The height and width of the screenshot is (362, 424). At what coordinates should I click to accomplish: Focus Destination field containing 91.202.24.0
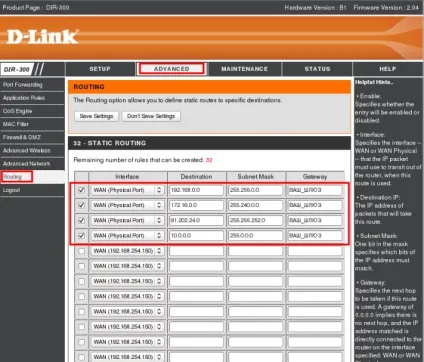(x=196, y=220)
